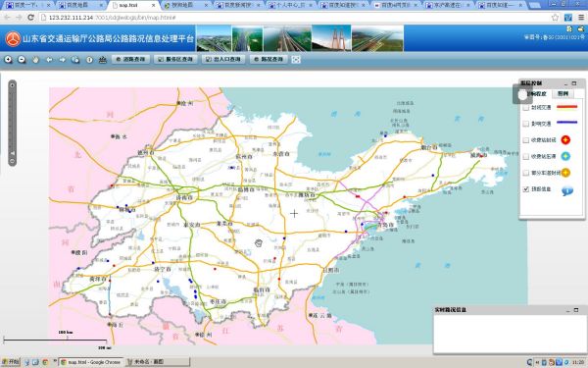This screenshot has height=368, width=588.
Task: Switch to the 图例 legend tab
Action: point(563,93)
